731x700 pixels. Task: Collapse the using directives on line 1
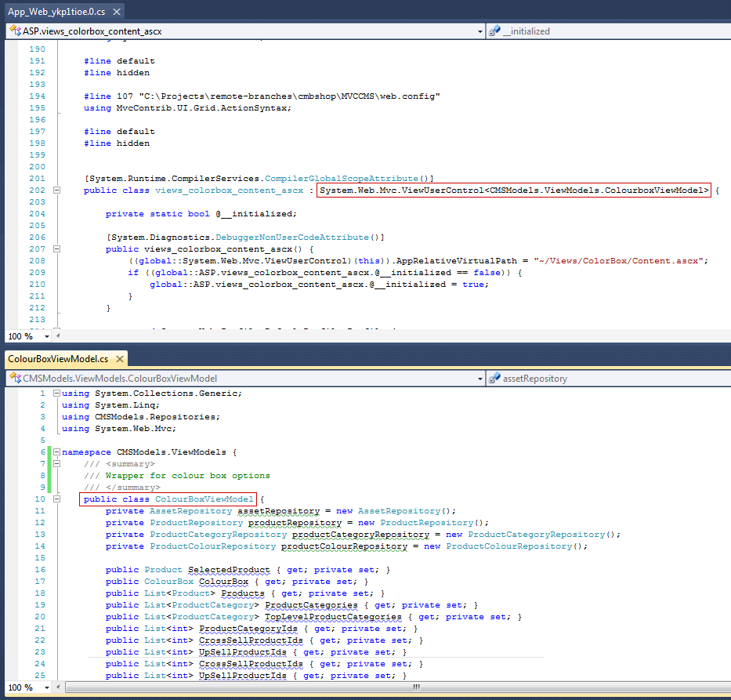(x=56, y=394)
